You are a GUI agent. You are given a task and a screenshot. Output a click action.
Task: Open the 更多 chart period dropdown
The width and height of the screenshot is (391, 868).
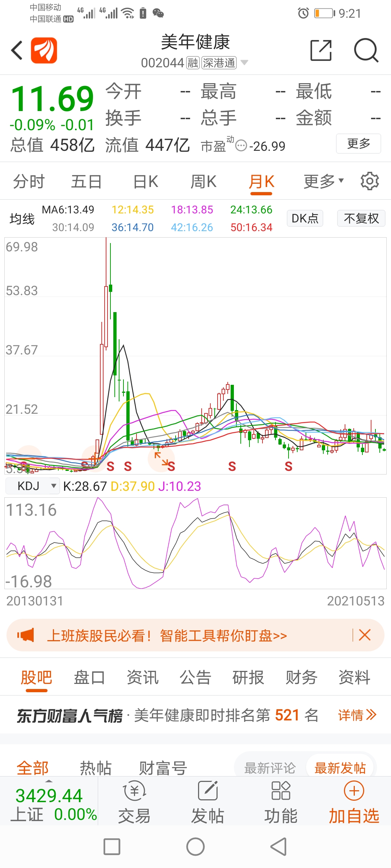click(x=323, y=181)
